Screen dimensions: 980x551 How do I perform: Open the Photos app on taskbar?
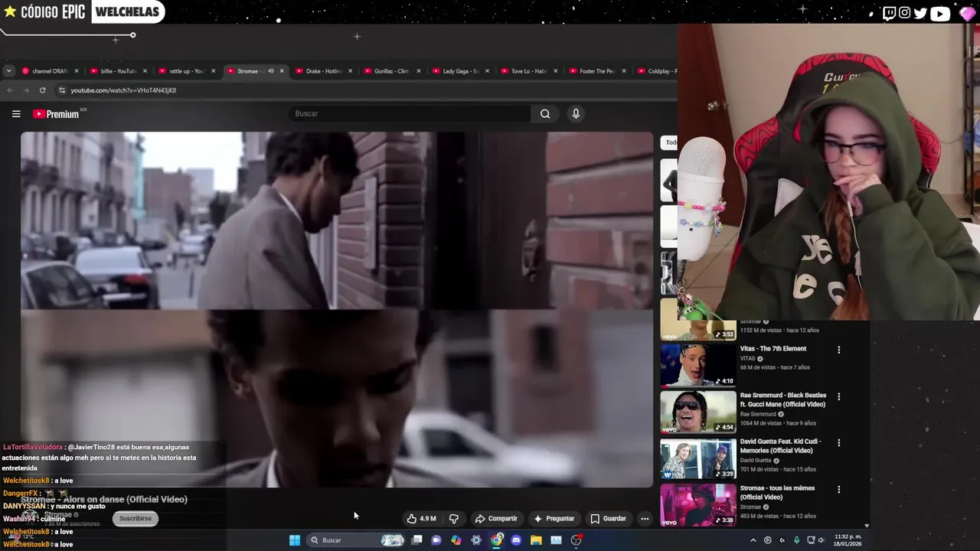(556, 540)
